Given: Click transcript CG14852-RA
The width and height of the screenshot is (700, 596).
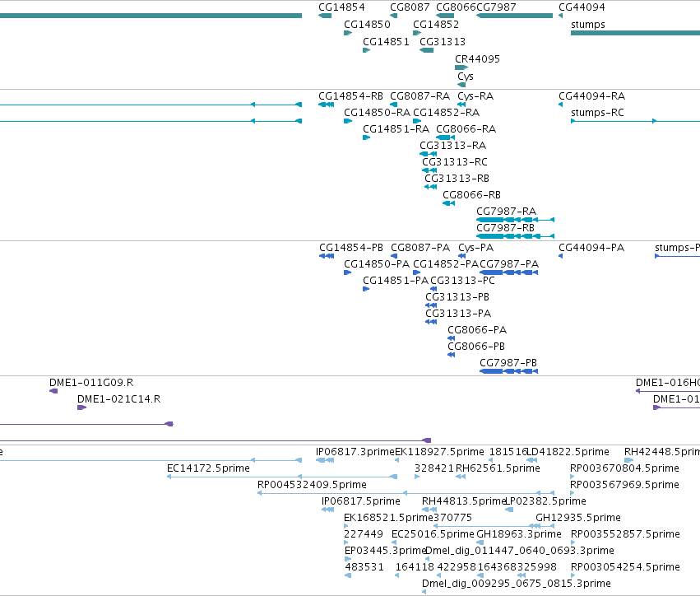Looking at the screenshot, I should tap(446, 113).
